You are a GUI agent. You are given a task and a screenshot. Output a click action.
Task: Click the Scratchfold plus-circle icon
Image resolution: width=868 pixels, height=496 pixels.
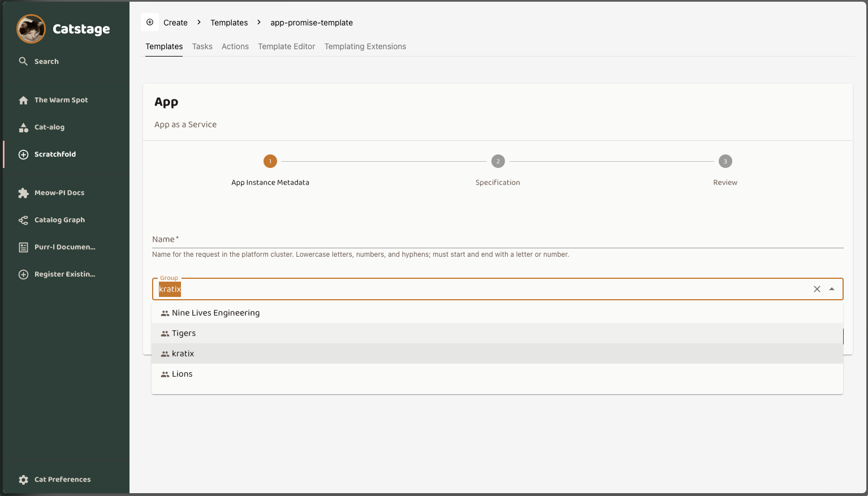23,154
